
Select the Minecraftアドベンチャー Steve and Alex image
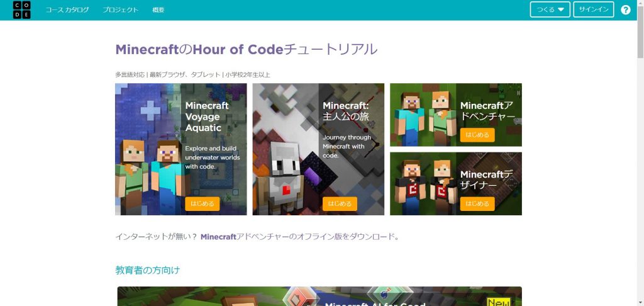[x=423, y=115]
